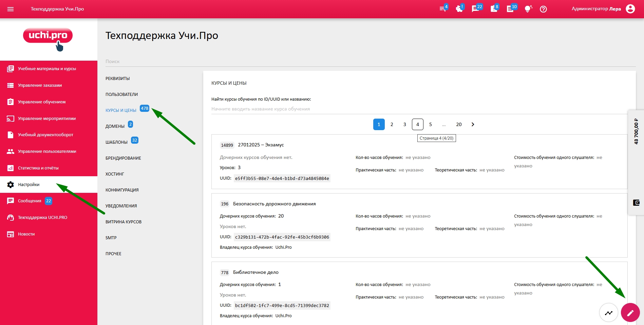The image size is (644, 325).
Task: Click UUID bc1df502-1fc7-499e-8cd5-71399dec3782
Action: 282,306
